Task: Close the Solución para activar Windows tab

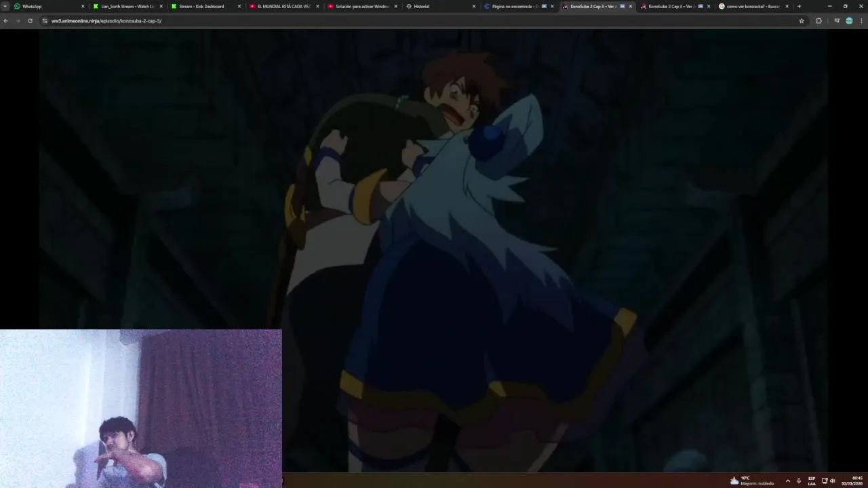Action: click(395, 6)
